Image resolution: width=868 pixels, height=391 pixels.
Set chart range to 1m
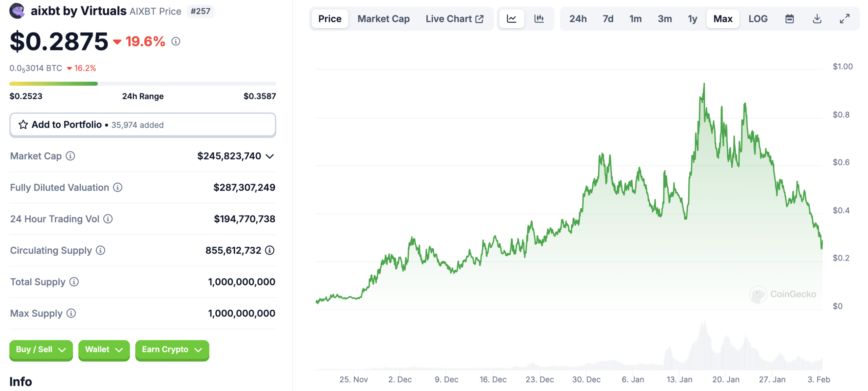635,19
